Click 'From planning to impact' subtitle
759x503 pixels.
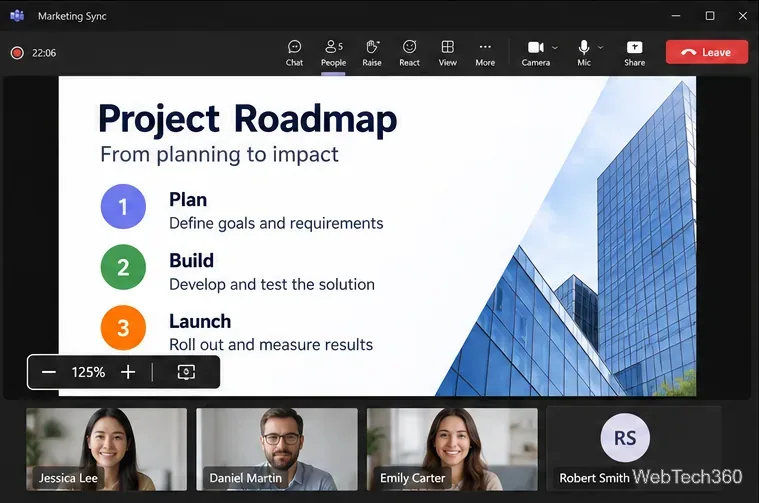pyautogui.click(x=219, y=155)
